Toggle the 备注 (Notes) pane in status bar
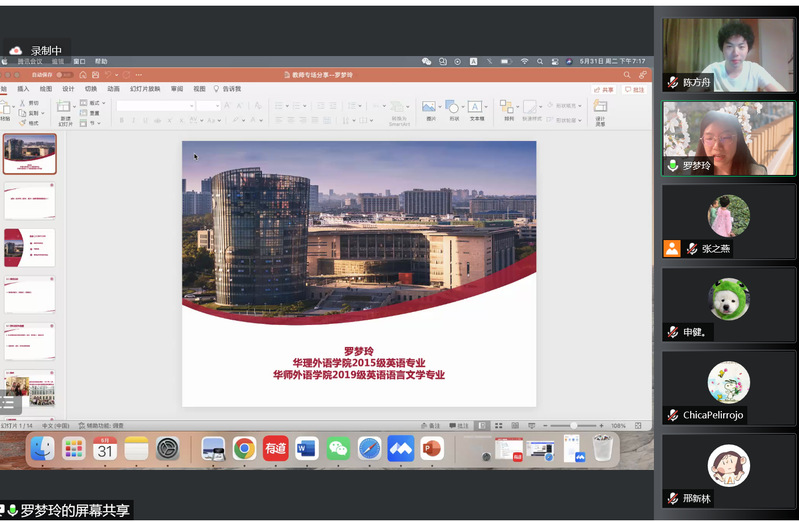Image resolution: width=799 pixels, height=522 pixels. 431,425
